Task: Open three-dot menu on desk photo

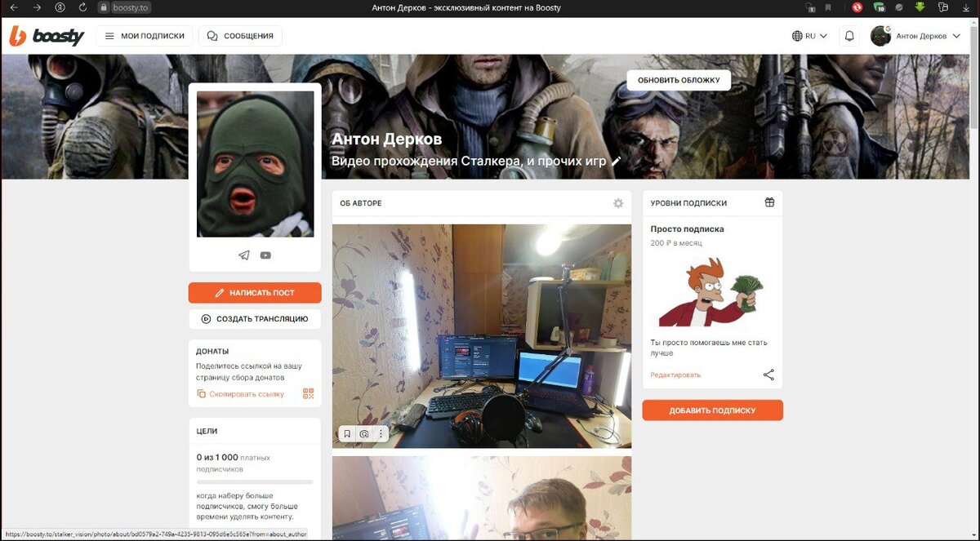Action: [x=381, y=434]
